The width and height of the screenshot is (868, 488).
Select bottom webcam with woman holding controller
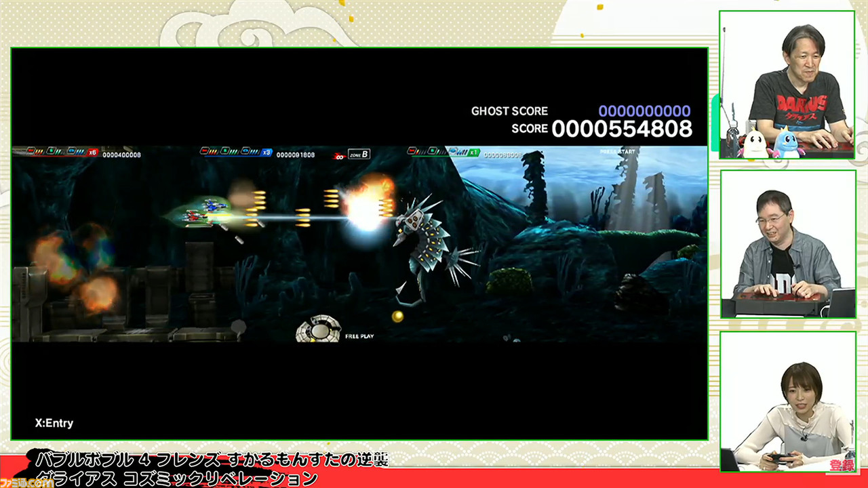coord(787,403)
